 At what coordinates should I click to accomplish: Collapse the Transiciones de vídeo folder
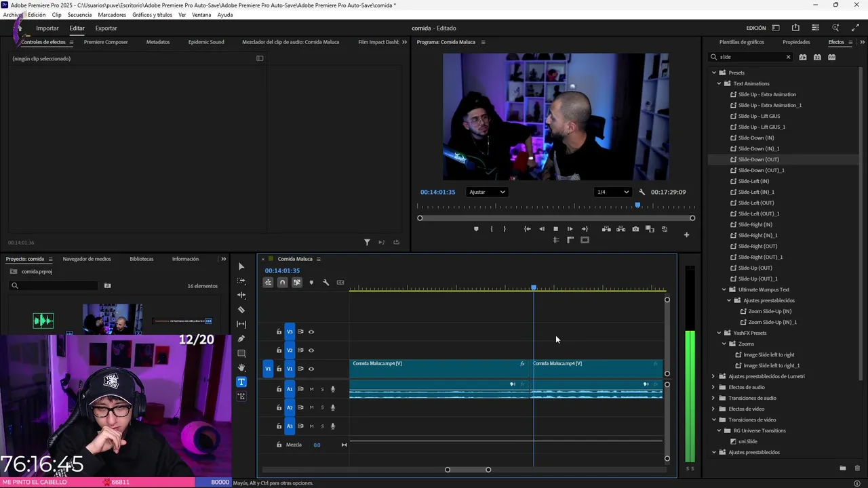(713, 420)
